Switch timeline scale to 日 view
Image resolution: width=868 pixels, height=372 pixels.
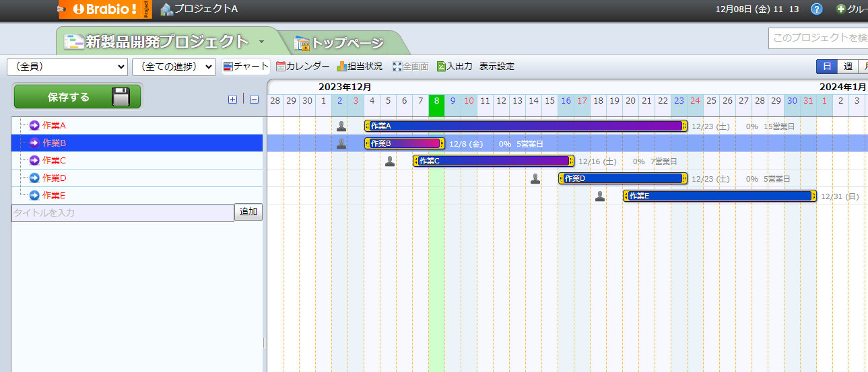pyautogui.click(x=827, y=67)
